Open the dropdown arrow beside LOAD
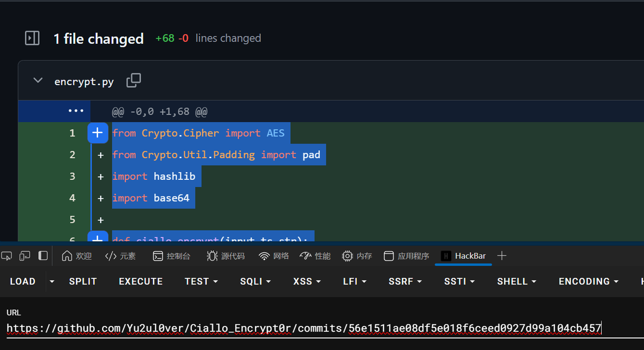This screenshot has width=644, height=350. pyautogui.click(x=52, y=282)
